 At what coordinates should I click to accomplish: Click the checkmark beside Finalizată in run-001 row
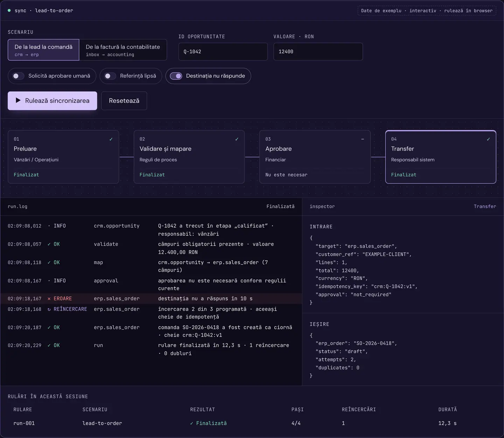click(x=192, y=423)
